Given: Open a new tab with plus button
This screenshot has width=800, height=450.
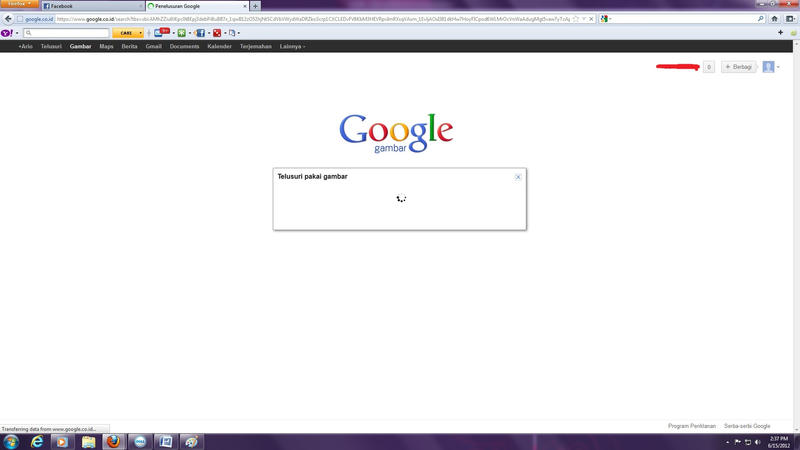Looking at the screenshot, I should 256,6.
